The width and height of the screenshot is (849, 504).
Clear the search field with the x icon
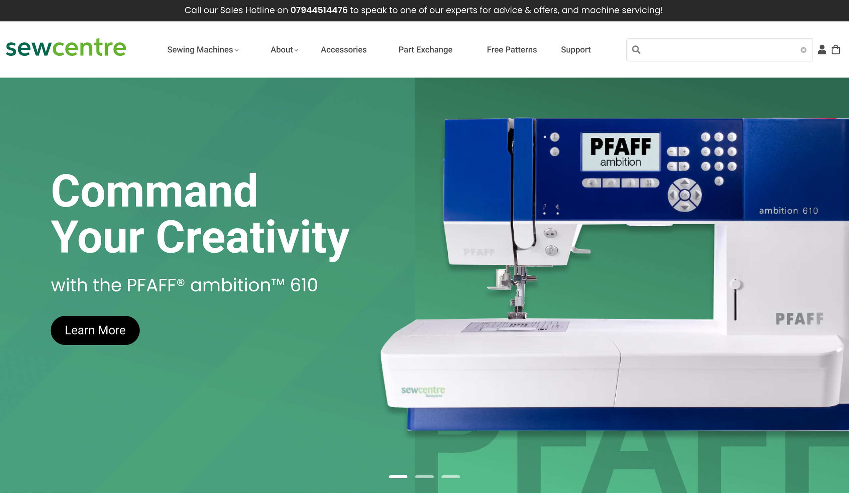[x=803, y=50]
